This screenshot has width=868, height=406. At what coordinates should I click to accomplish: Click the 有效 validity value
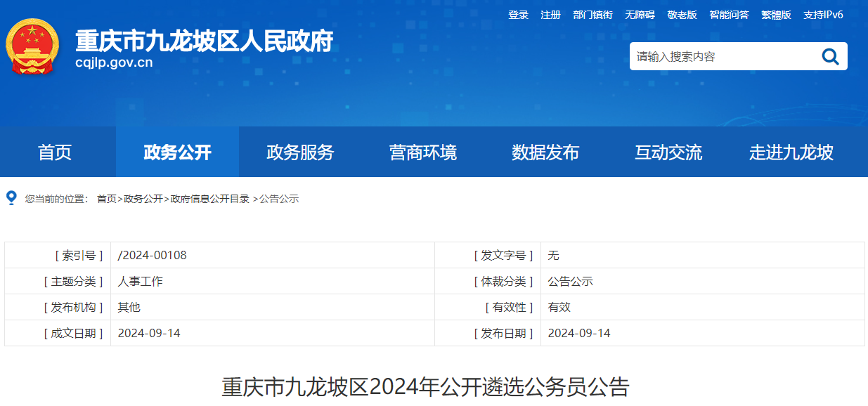[x=559, y=307]
